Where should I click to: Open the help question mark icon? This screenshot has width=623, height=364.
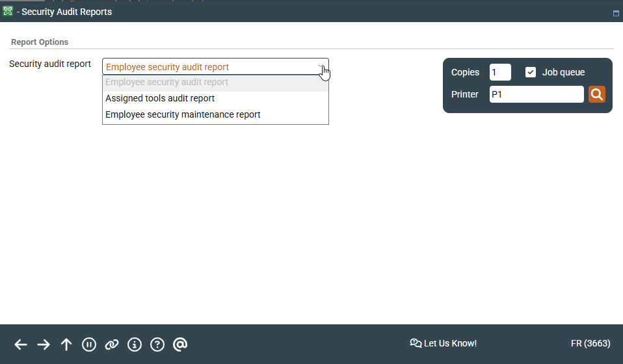point(157,344)
